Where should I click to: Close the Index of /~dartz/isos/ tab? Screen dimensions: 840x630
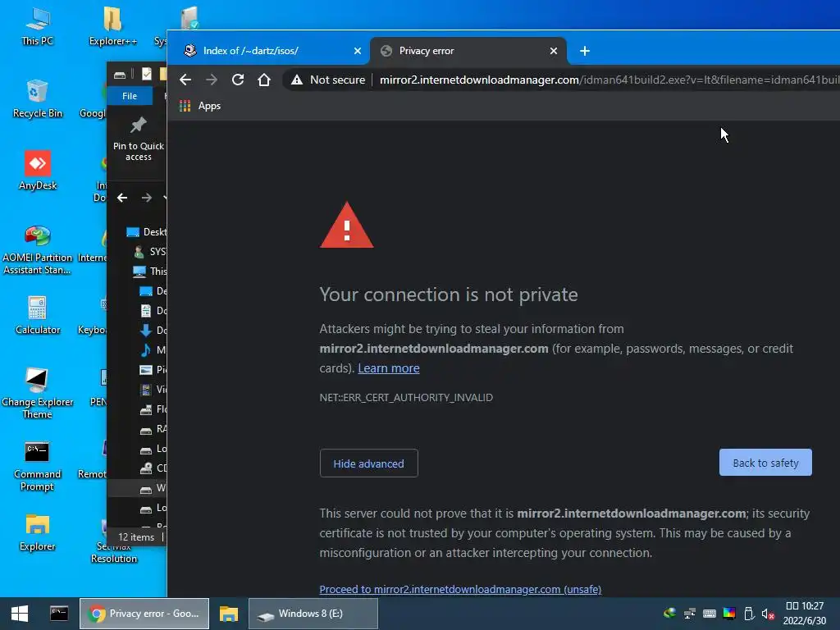point(358,51)
